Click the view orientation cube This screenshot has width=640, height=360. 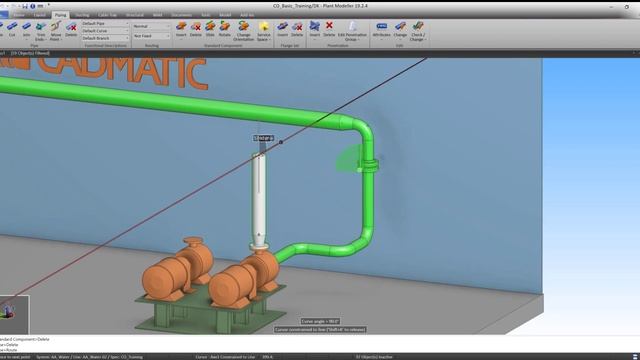pos(8,312)
